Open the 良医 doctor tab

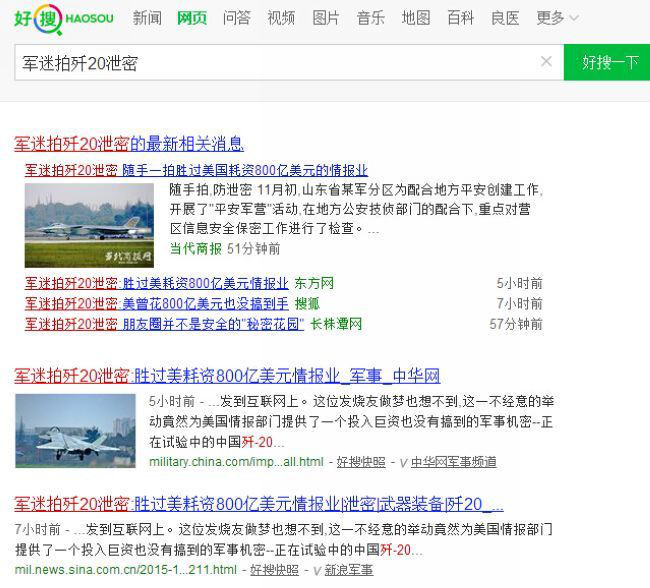click(x=505, y=18)
